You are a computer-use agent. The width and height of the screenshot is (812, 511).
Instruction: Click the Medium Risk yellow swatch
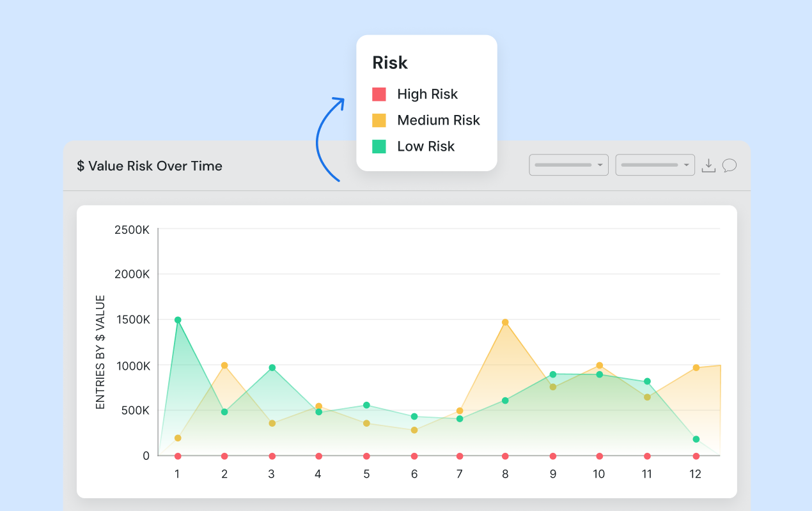pyautogui.click(x=379, y=120)
